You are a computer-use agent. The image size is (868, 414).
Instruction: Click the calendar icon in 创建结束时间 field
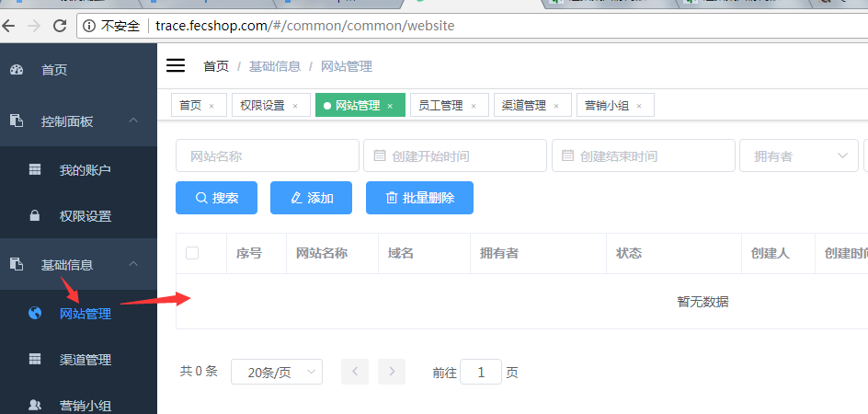click(568, 155)
